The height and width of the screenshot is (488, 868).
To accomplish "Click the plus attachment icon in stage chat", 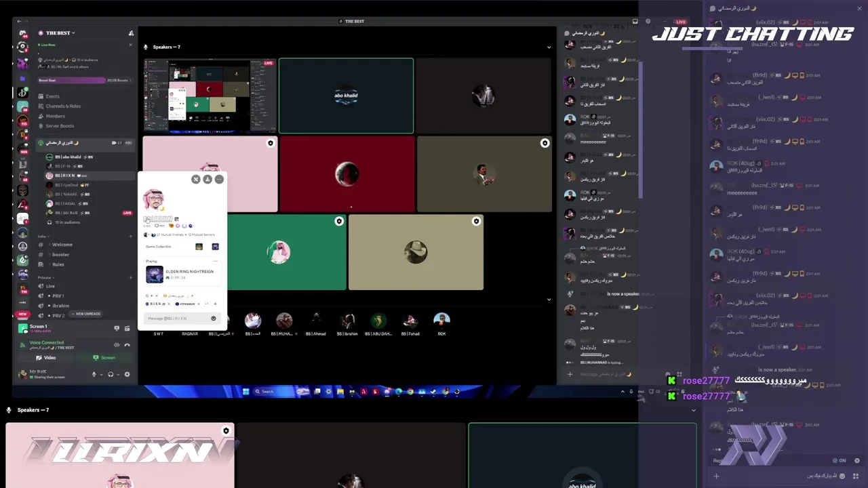I will coord(570,374).
